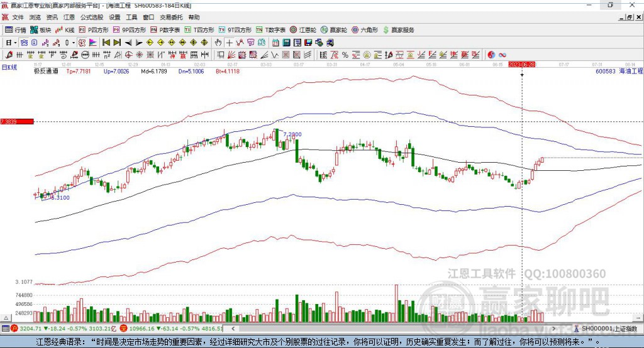
Task: Toggle the crosshair cursor tool
Action: 229,43
